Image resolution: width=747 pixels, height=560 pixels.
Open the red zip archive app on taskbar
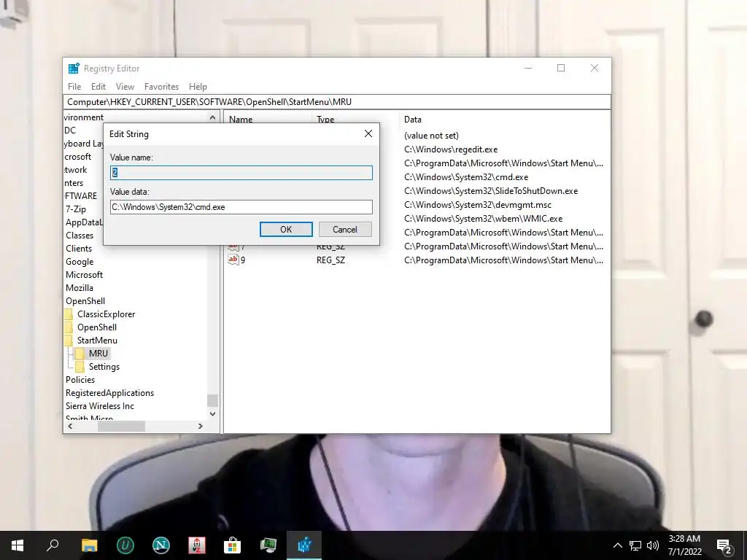[197, 545]
